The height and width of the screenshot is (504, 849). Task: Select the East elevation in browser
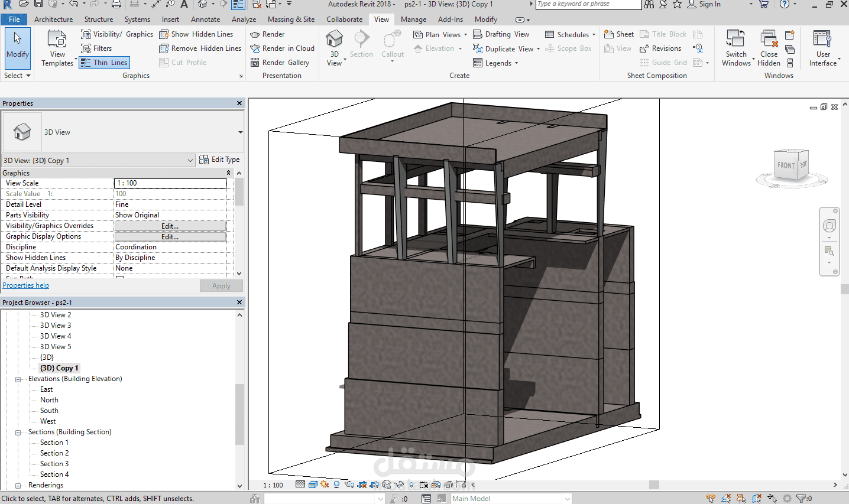[x=47, y=389]
